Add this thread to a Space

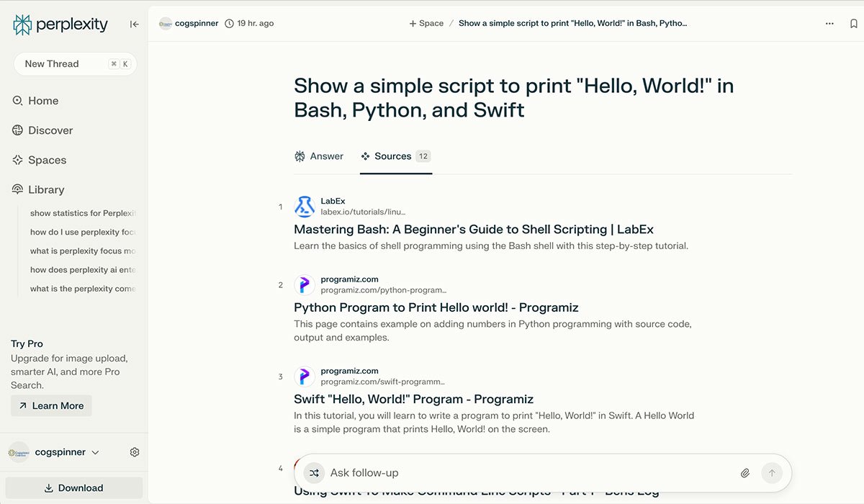[426, 23]
